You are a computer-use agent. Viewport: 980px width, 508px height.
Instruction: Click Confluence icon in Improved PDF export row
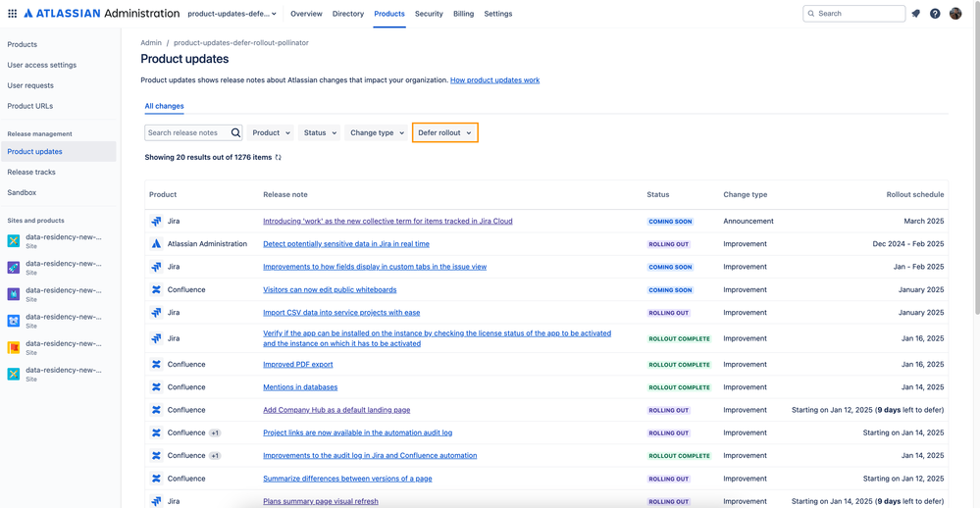[x=156, y=364]
